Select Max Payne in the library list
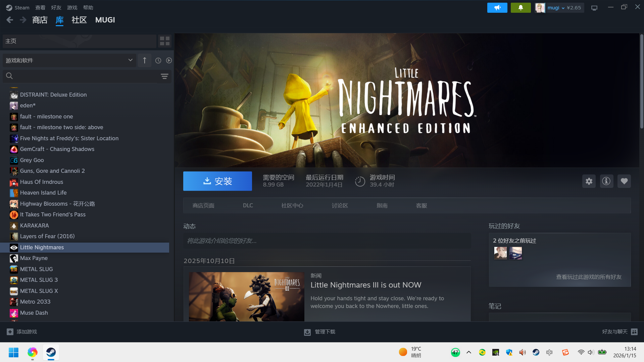Viewport: 644px width, 362px height. [85, 258]
